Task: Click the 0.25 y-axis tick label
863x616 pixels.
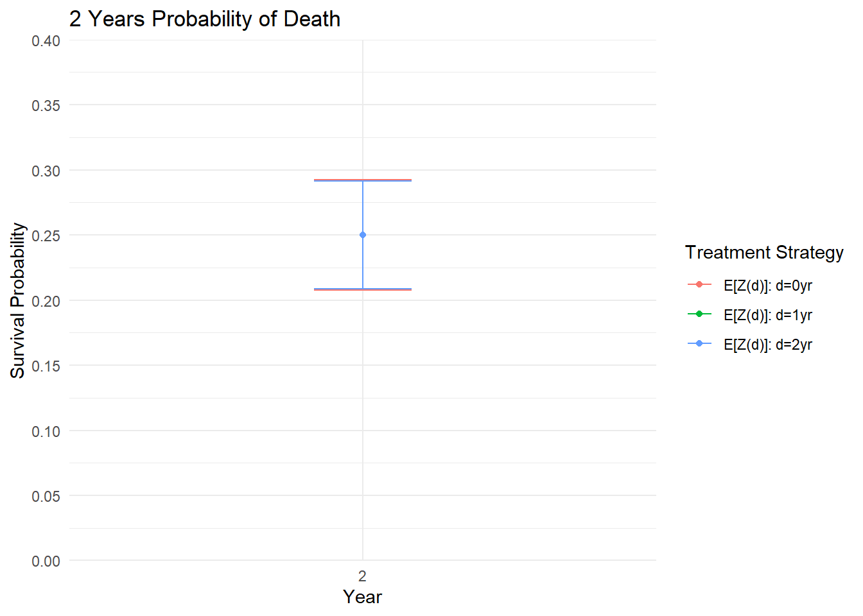Action: pos(46,236)
